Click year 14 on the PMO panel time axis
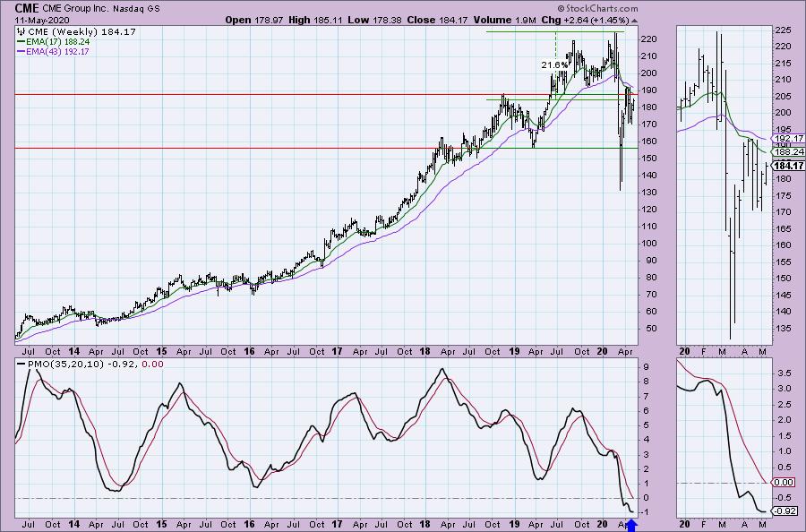Viewport: 806px width, 532px height. 73,524
